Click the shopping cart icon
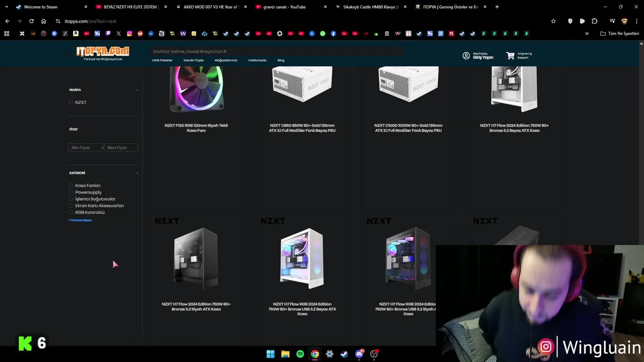The width and height of the screenshot is (644, 362). coord(510,56)
